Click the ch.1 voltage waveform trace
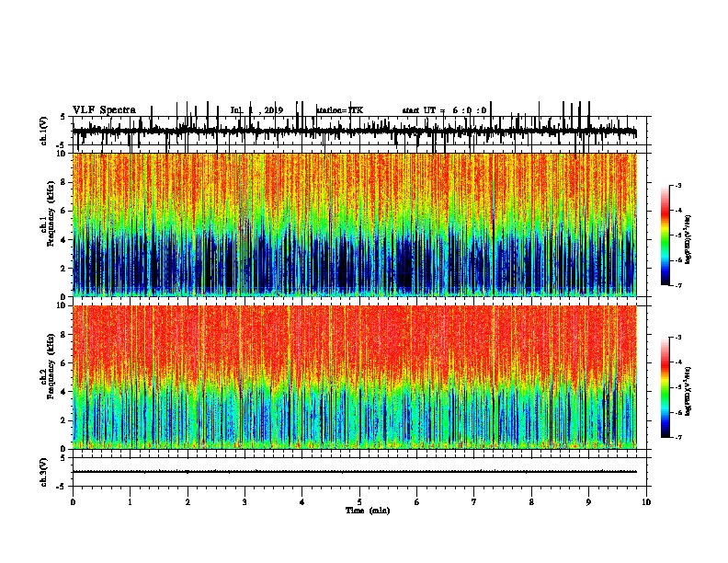The height and width of the screenshot is (563, 728). click(354, 132)
